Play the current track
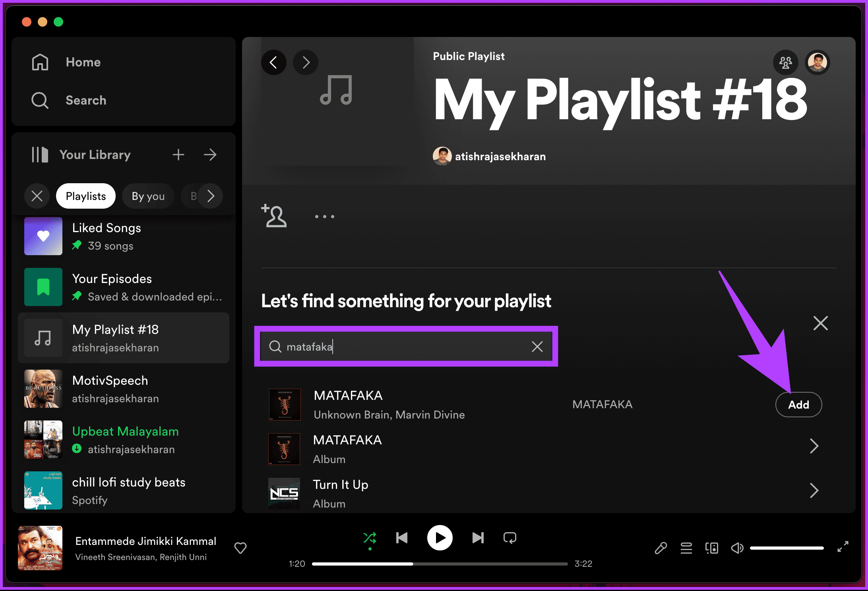Image resolution: width=868 pixels, height=591 pixels. (x=440, y=538)
